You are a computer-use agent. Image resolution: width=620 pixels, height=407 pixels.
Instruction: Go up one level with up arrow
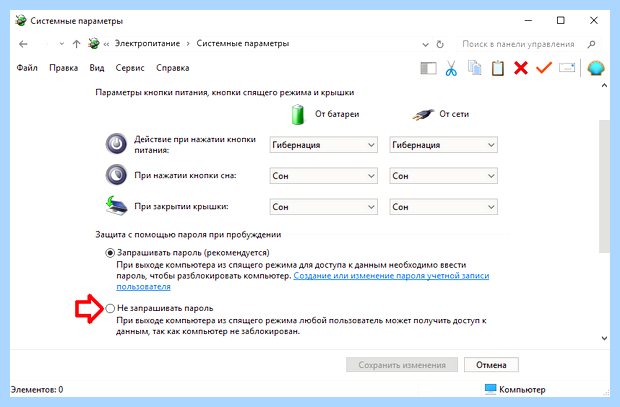pos(76,44)
